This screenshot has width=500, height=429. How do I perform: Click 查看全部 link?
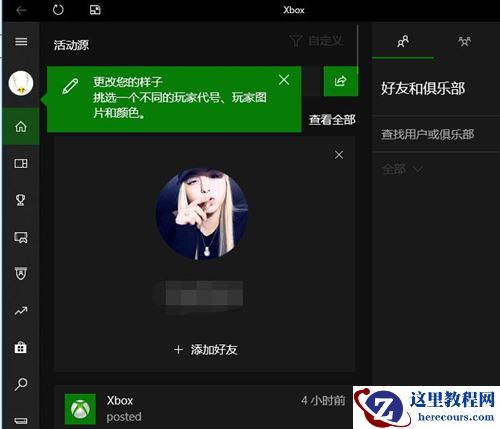pos(332,120)
